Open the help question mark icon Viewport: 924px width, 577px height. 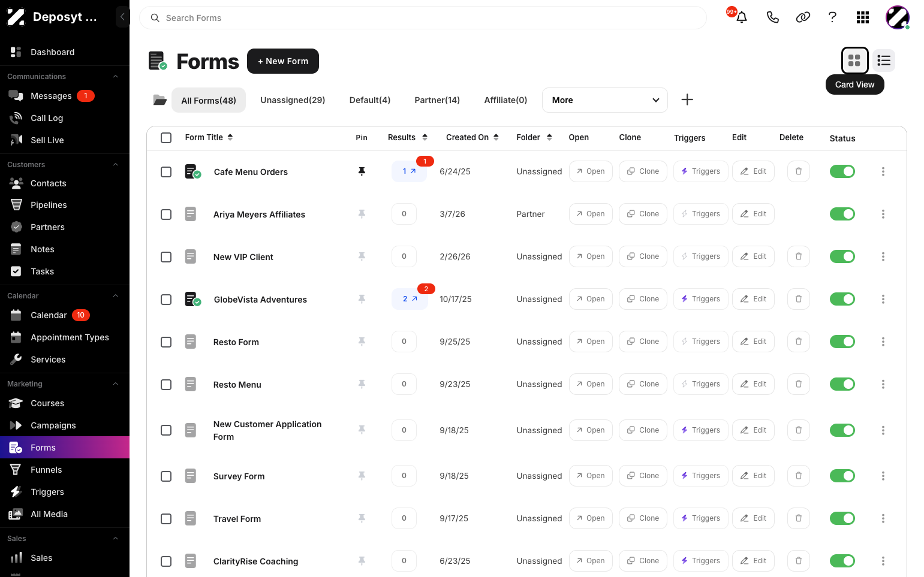point(832,17)
